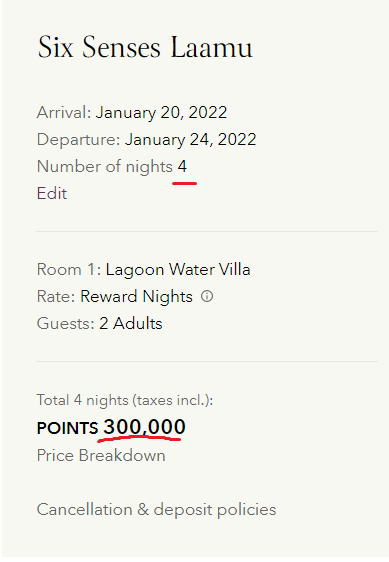Click the info icon beside Reward Nights
The width and height of the screenshot is (389, 562).
[x=207, y=296]
